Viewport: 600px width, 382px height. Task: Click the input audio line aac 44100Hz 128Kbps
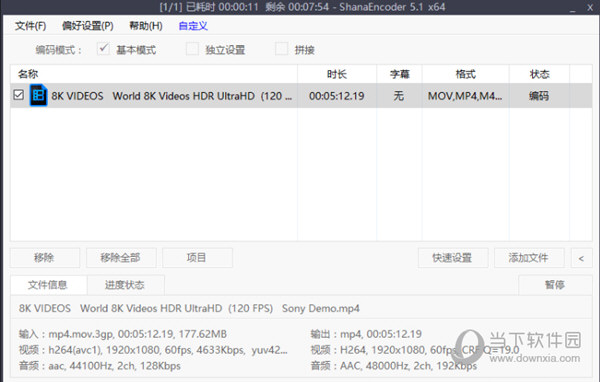pyautogui.click(x=99, y=366)
